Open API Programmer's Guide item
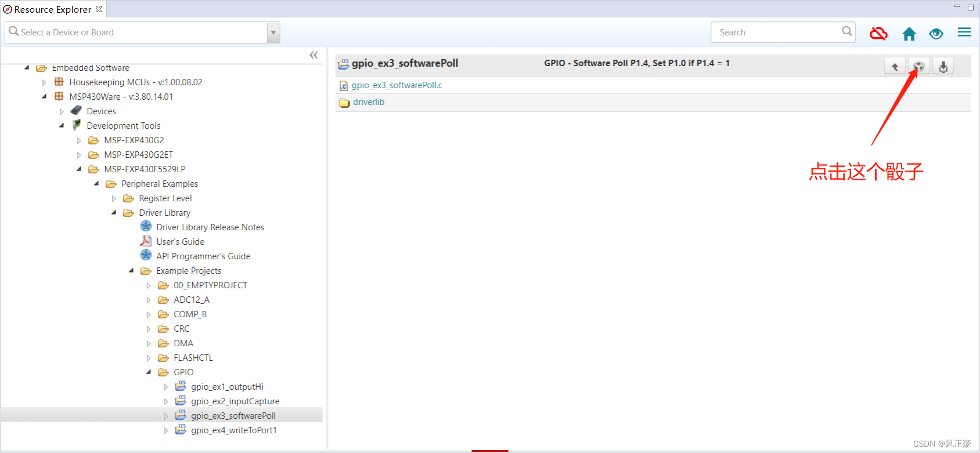Viewport: 980px width, 453px height. tap(203, 256)
